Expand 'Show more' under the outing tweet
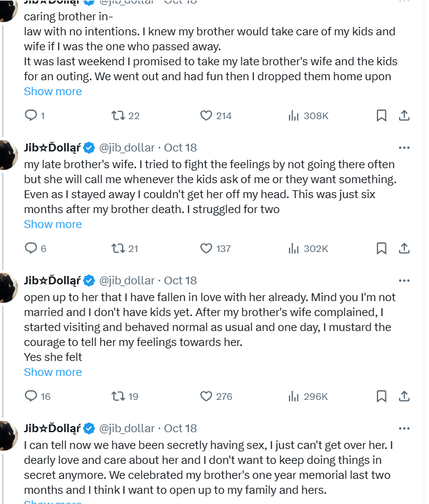 [53, 92]
